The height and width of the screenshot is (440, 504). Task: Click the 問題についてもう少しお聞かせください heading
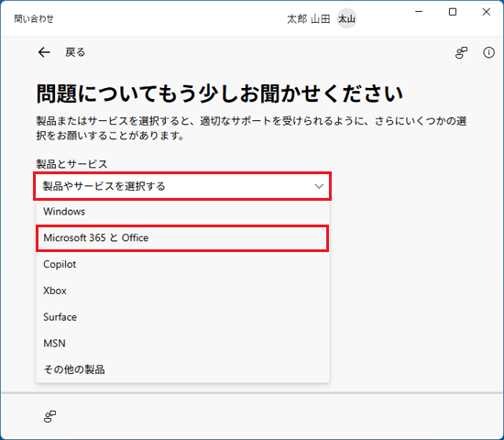click(220, 93)
